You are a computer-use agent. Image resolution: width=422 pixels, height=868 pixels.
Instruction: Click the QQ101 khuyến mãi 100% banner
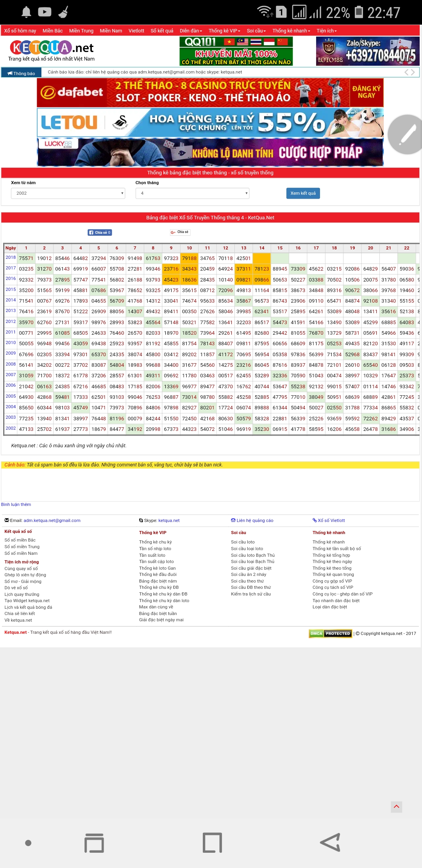click(x=236, y=51)
